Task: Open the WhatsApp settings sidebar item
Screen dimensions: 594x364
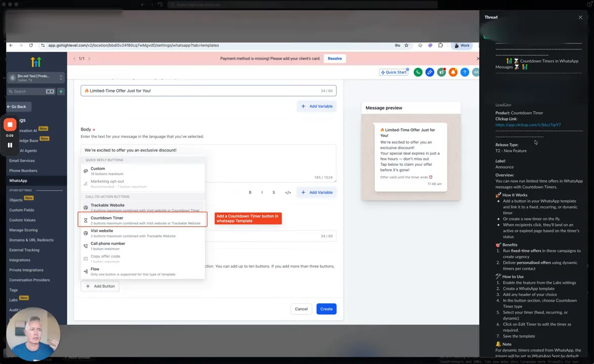Action: pyautogui.click(x=18, y=181)
